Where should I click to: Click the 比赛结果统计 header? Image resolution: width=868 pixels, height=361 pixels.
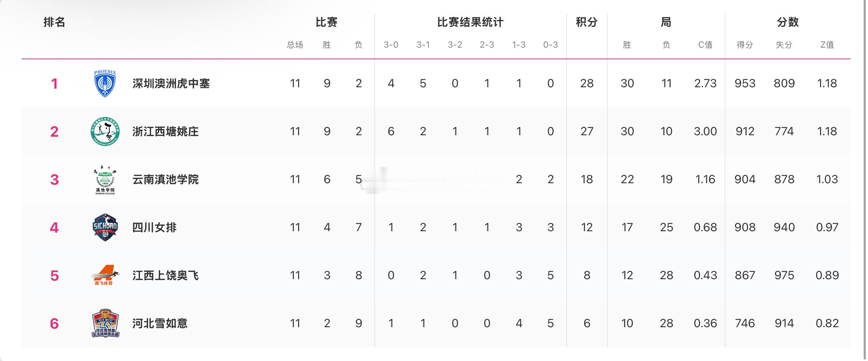coord(470,22)
